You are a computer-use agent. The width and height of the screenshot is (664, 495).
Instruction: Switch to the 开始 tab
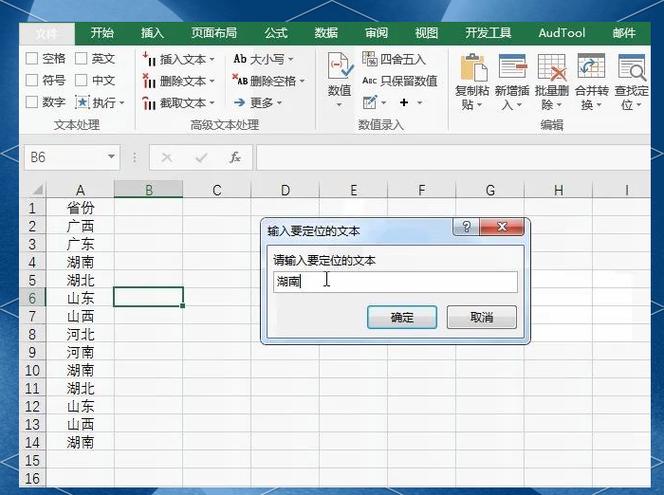coord(102,33)
